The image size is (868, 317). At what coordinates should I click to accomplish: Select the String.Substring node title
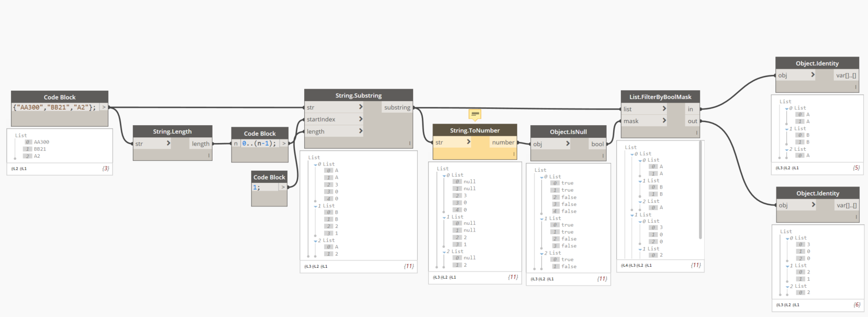coord(359,95)
